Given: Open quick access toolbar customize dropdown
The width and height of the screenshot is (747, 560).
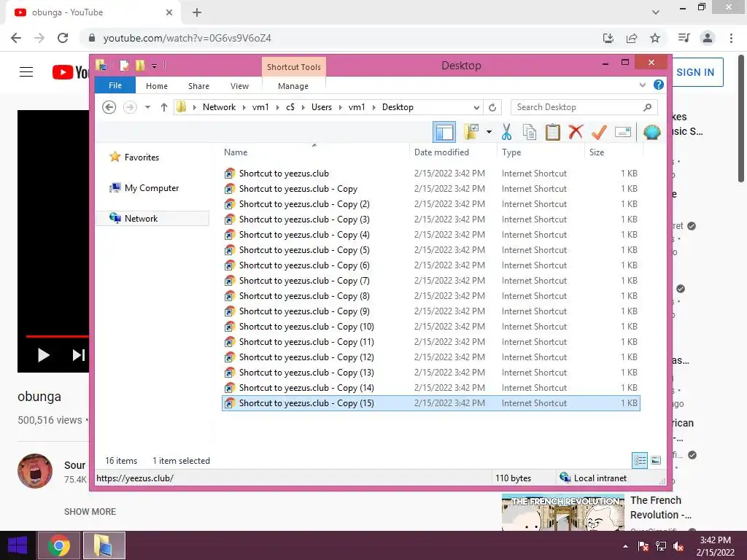Looking at the screenshot, I should tap(155, 66).
